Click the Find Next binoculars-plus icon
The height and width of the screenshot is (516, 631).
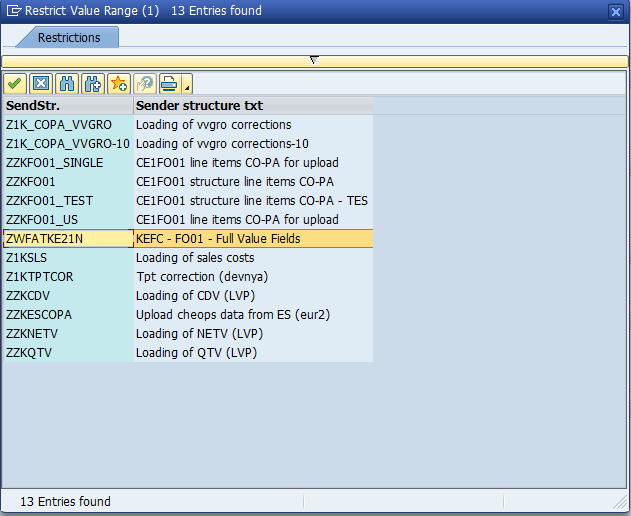click(93, 83)
